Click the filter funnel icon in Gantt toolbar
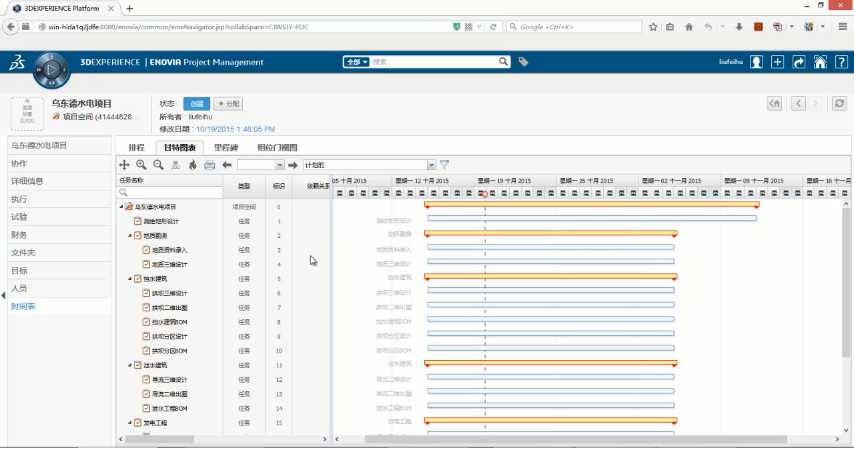The height and width of the screenshot is (449, 854). [445, 164]
